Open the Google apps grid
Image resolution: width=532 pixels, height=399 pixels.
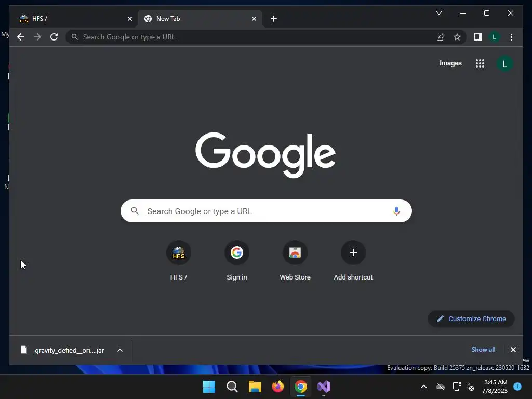click(480, 63)
